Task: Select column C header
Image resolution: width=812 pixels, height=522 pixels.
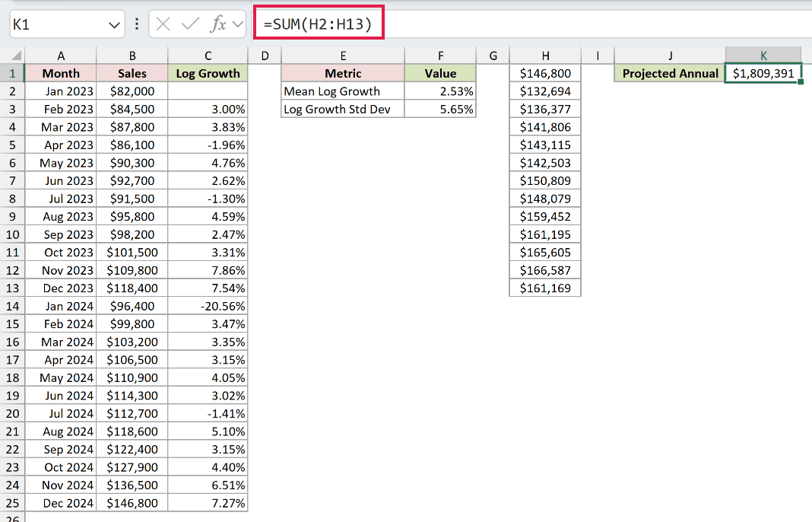Action: click(x=208, y=56)
